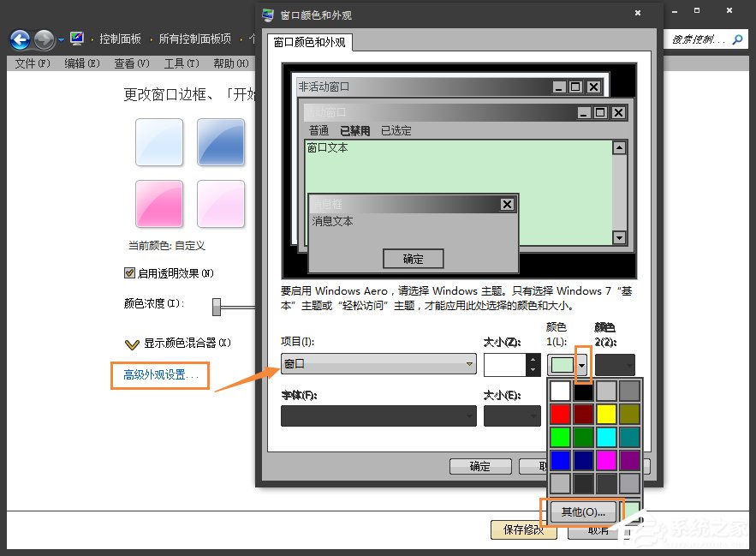This screenshot has height=556, width=756.
Task: Open the recent pages dropdown beside navigation arrows
Action: pos(61,39)
